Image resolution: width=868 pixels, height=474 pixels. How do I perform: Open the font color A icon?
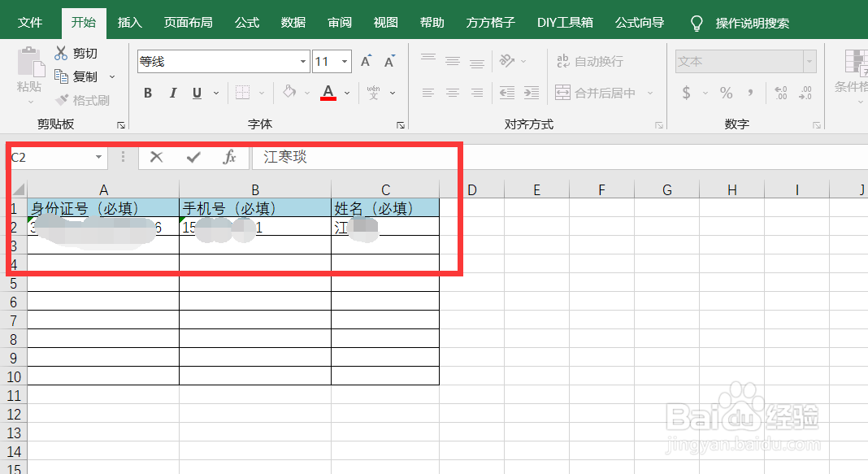tap(328, 93)
